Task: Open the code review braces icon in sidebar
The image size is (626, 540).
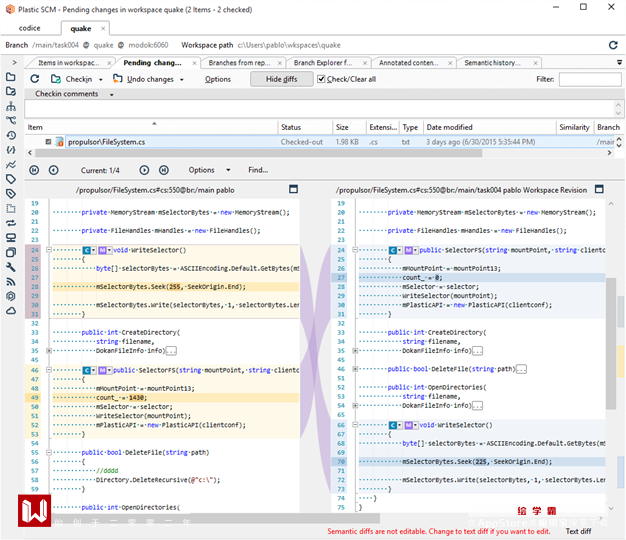Action: tap(11, 150)
